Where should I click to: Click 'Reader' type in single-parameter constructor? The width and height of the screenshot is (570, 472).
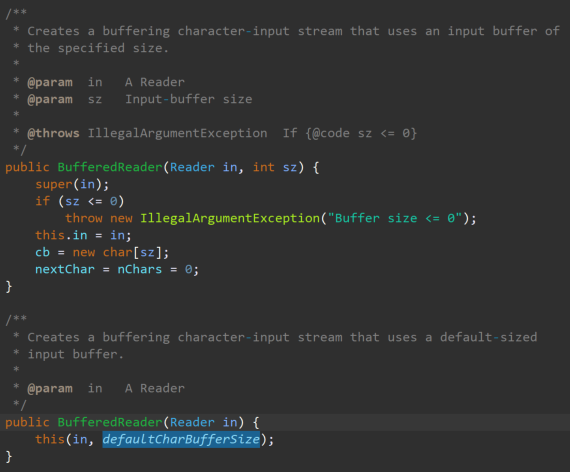[x=192, y=422]
